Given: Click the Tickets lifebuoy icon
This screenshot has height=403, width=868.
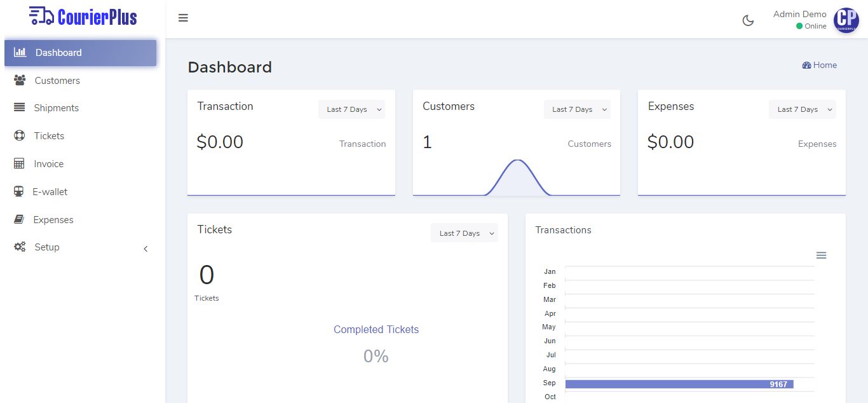Looking at the screenshot, I should [20, 136].
